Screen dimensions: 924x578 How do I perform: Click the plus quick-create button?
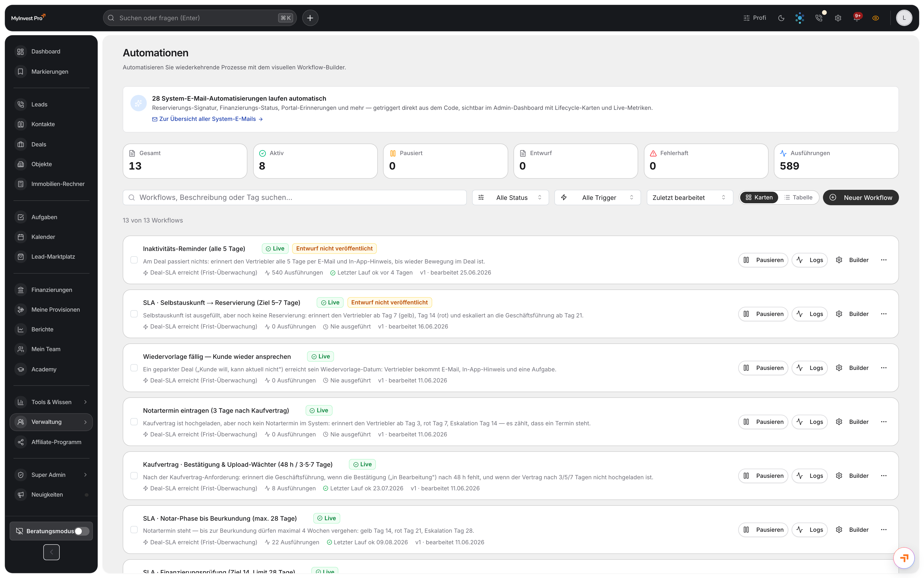click(x=310, y=18)
